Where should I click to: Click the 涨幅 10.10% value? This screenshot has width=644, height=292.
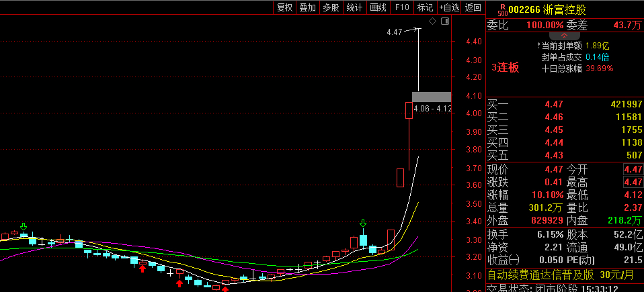click(549, 195)
